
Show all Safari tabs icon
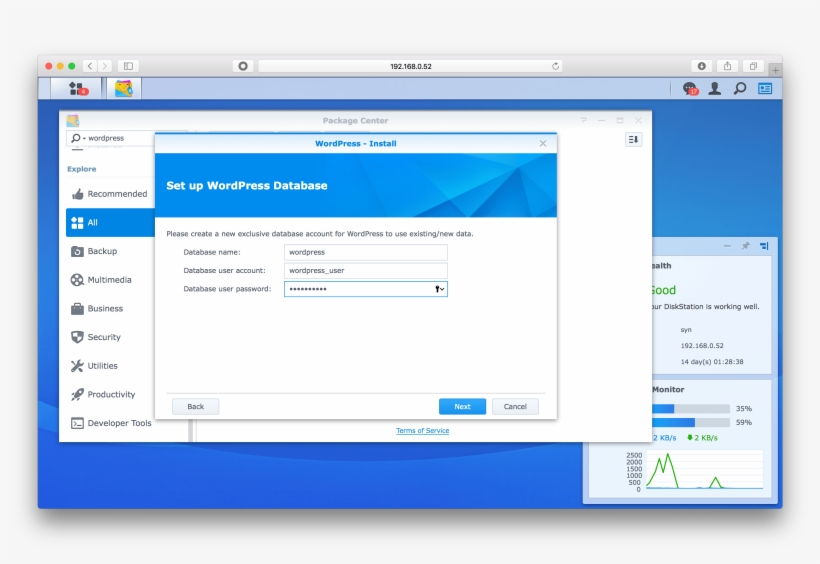point(753,66)
